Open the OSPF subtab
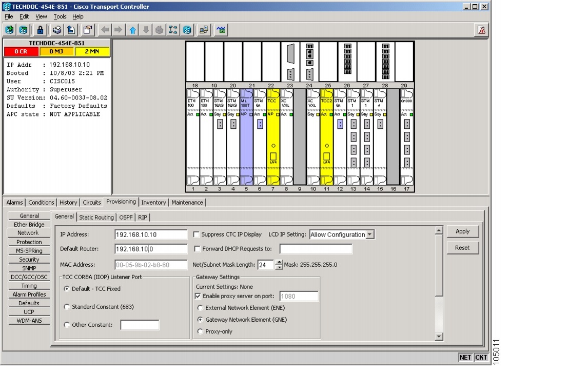Image resolution: width=588 pixels, height=392 pixels. [x=126, y=218]
